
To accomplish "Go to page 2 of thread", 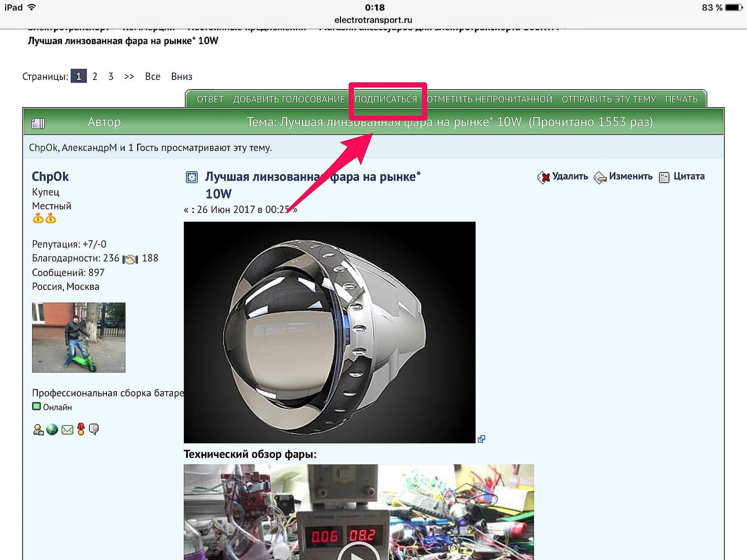I will pyautogui.click(x=95, y=77).
